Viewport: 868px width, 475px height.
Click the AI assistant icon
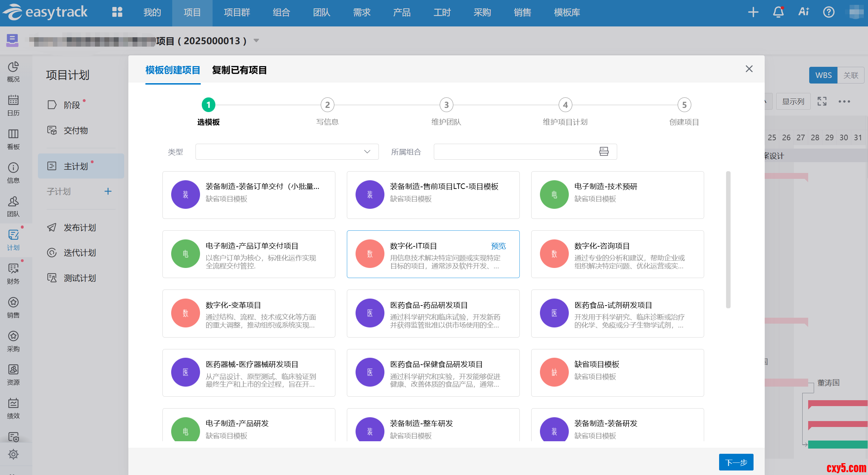tap(804, 12)
